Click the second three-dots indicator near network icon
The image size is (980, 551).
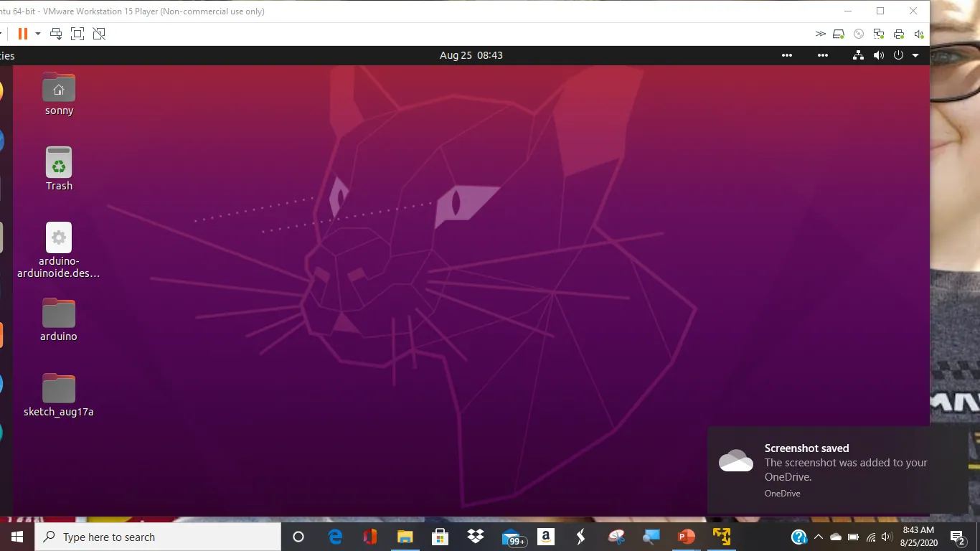click(x=823, y=55)
